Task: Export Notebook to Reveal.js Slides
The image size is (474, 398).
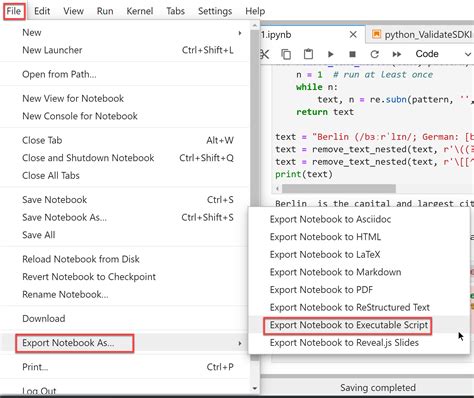Action: (359, 343)
